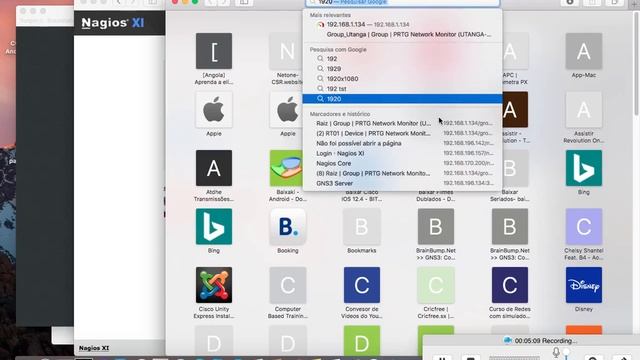
Task: Choose the 192.168.1.134 top hit suggestion
Action: (402, 24)
